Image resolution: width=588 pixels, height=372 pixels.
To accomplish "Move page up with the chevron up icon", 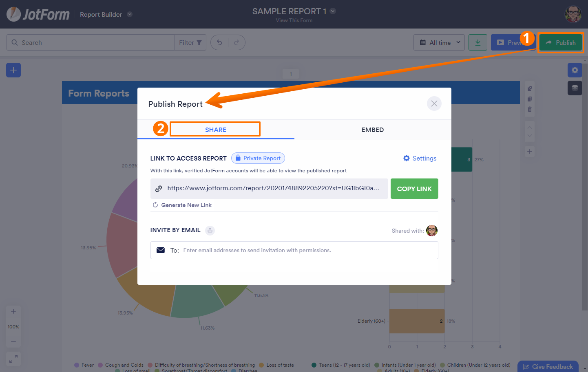I will pos(530,127).
